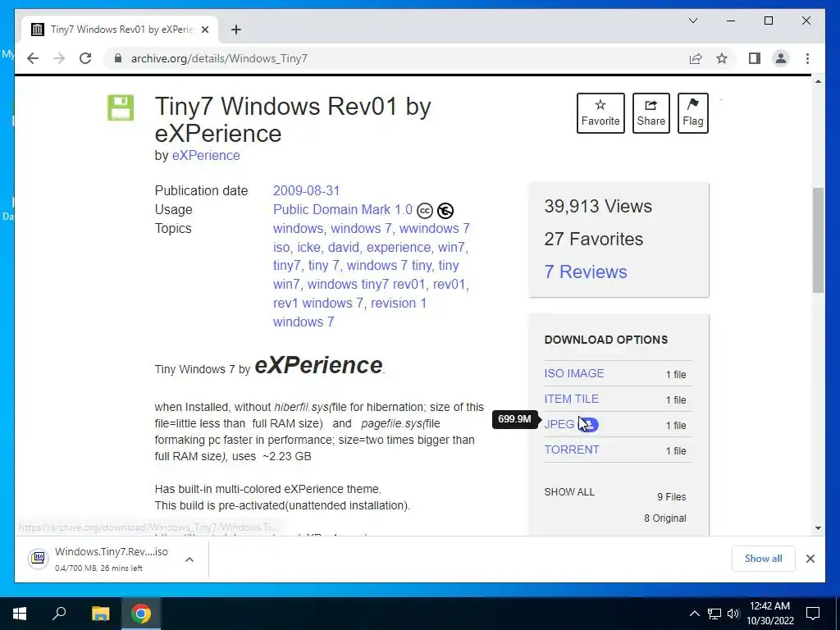Screen dimensions: 840x630
Task: Go back using the browser back arrow
Action: pos(33,58)
